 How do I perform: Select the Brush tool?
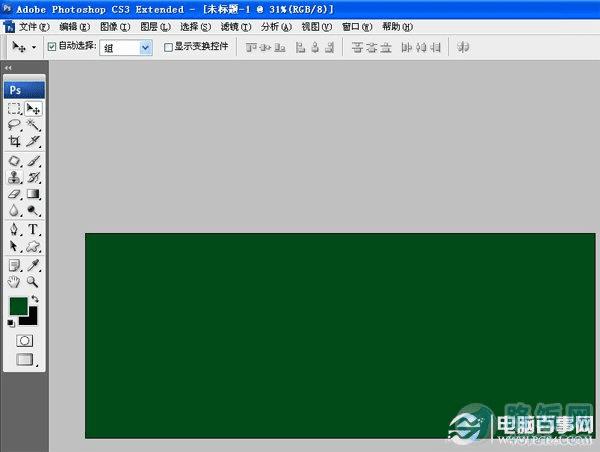[34, 161]
